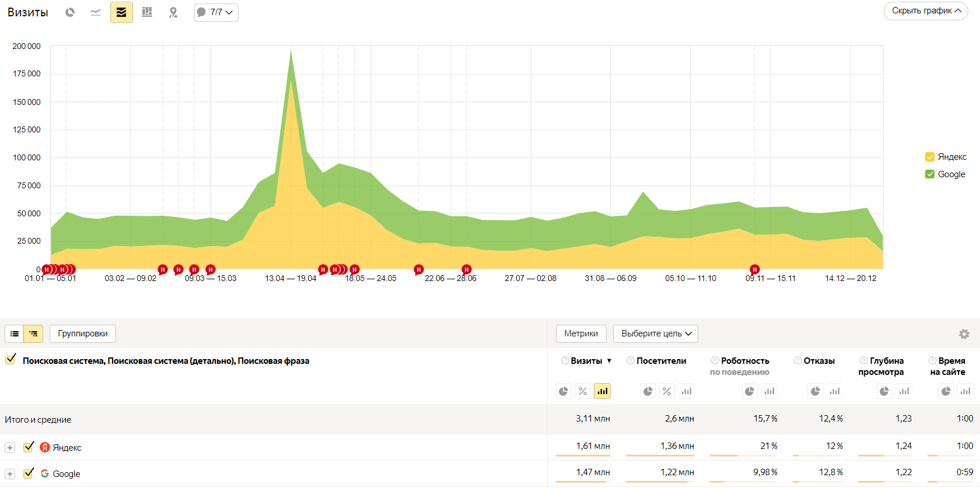Open help icon beside Визиты header
This screenshot has width=980, height=488.
coord(565,361)
